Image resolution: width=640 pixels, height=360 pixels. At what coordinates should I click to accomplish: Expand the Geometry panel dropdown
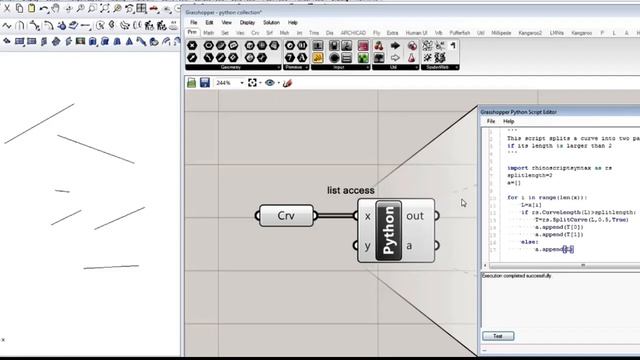pos(278,67)
